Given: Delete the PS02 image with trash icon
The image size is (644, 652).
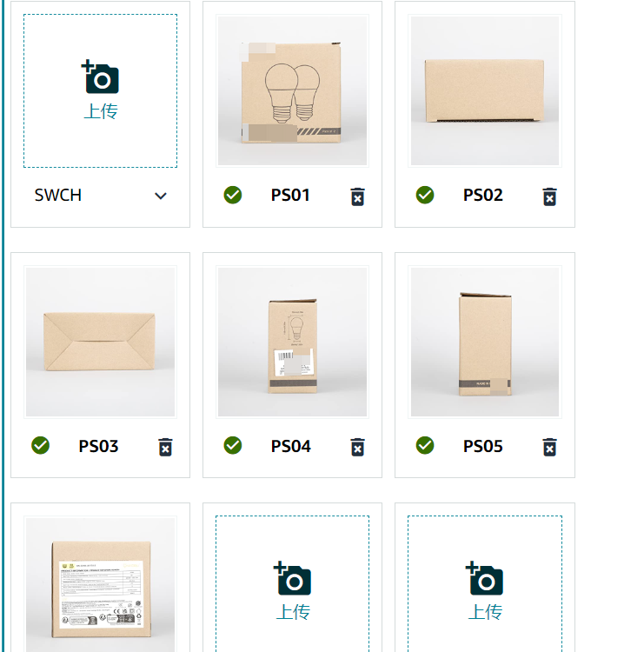Looking at the screenshot, I should click(x=549, y=196).
